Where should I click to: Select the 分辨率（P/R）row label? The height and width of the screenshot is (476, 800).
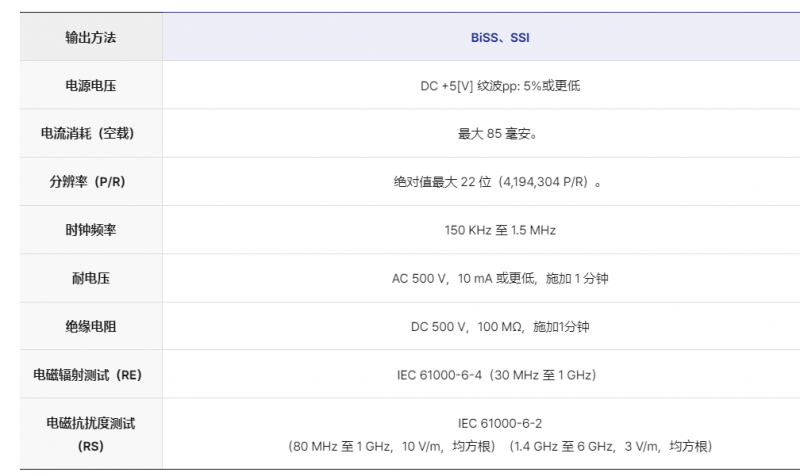tap(90, 182)
